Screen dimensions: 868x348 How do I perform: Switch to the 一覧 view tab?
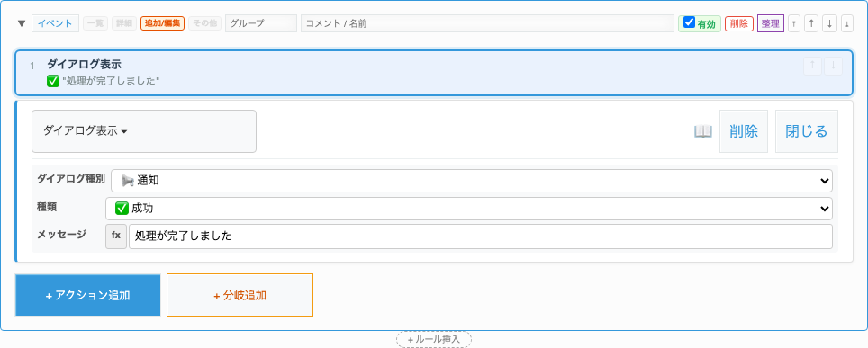coord(95,23)
